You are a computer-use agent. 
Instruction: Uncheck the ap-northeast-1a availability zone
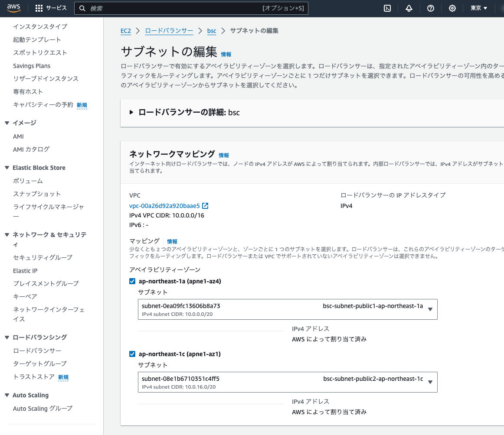[x=132, y=281]
